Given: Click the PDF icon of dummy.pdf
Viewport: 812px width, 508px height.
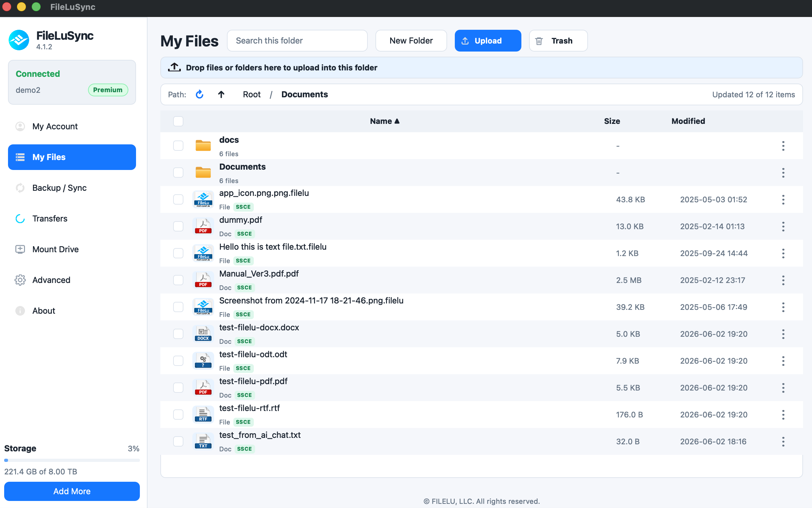Looking at the screenshot, I should (x=203, y=226).
